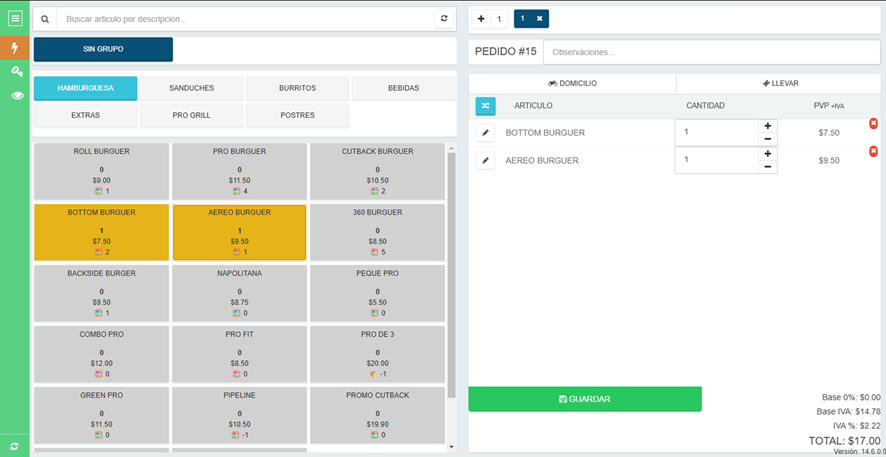Refresh the article list by search bar
The width and height of the screenshot is (886, 457).
tap(444, 19)
